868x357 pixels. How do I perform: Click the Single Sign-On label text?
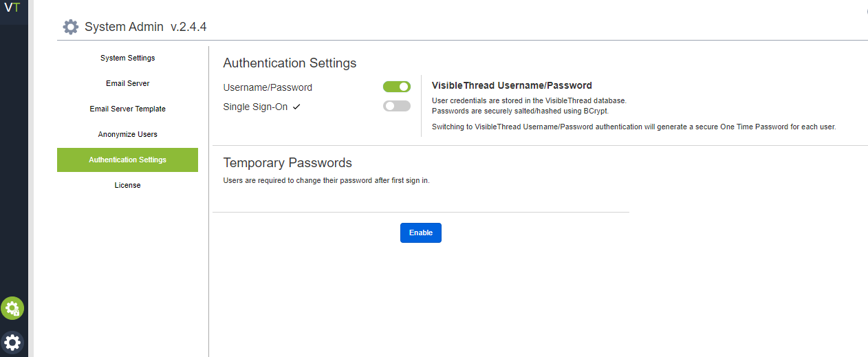click(x=255, y=107)
